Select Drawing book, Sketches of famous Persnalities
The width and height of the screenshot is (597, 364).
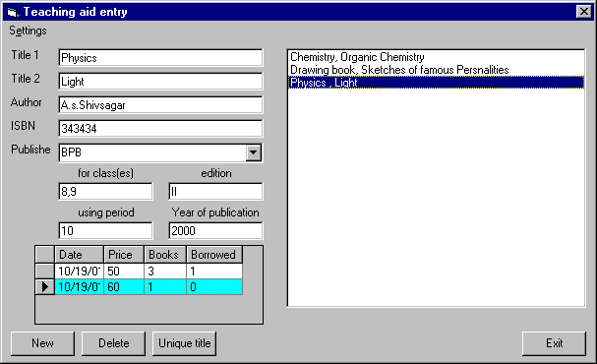coord(436,70)
